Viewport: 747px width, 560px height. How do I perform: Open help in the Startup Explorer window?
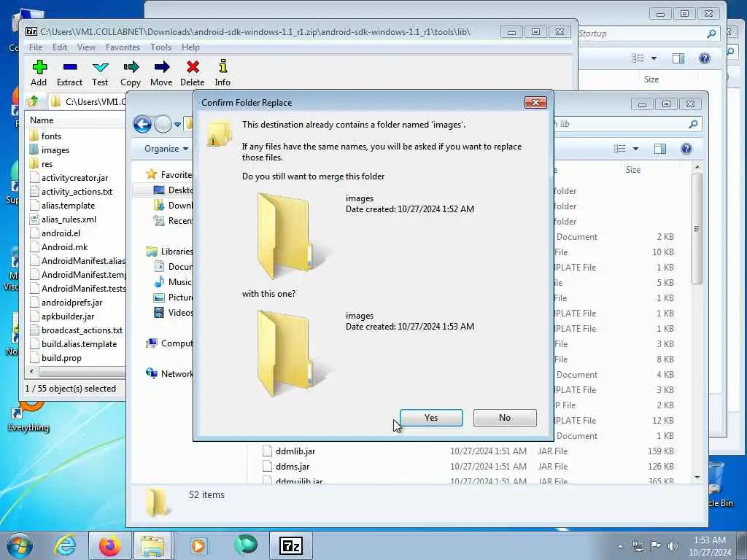tap(704, 58)
